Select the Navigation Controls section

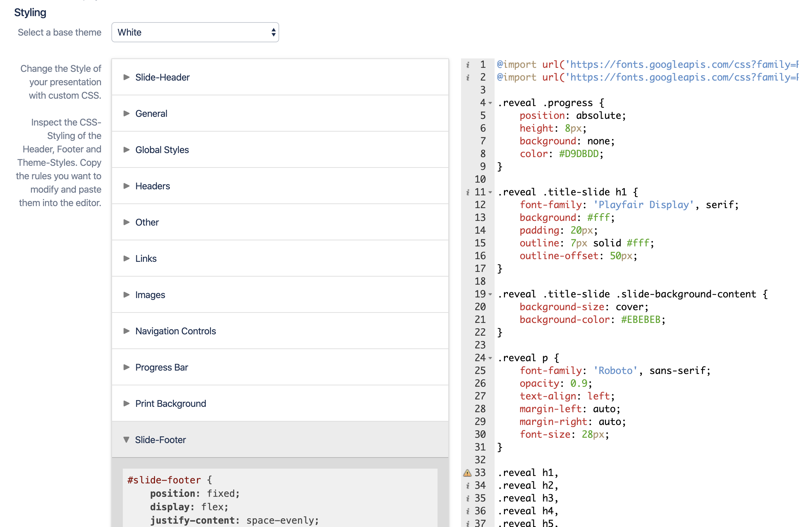pos(175,331)
